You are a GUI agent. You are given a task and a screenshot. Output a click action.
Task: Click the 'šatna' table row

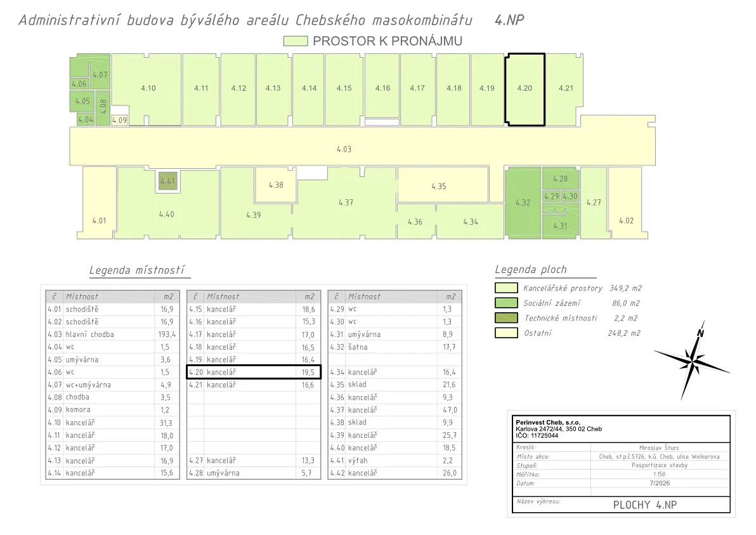395,347
